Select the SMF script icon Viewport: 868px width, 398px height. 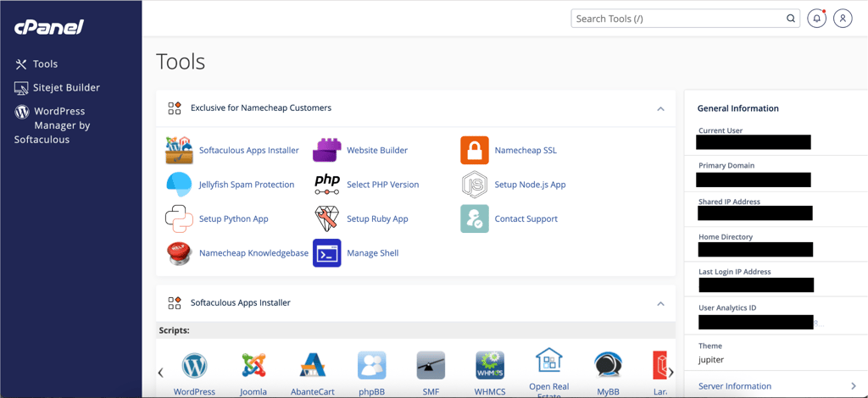tap(431, 365)
